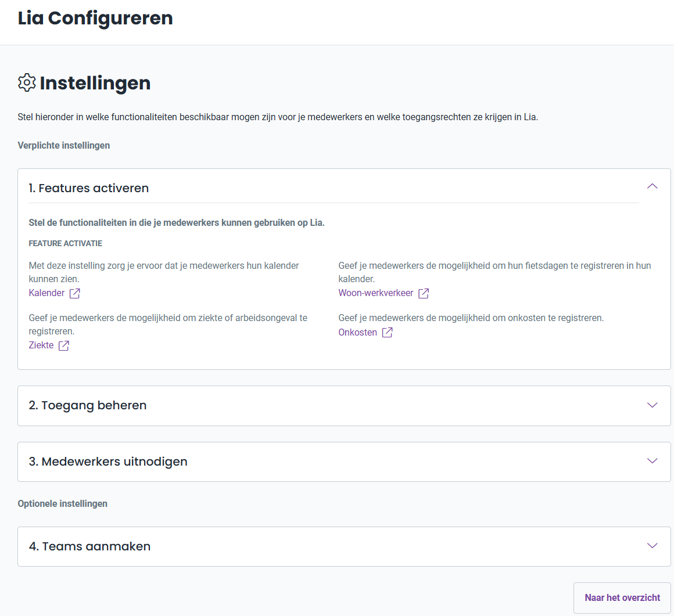
Task: Collapse the Features activeren section chevron
Action: tap(652, 186)
